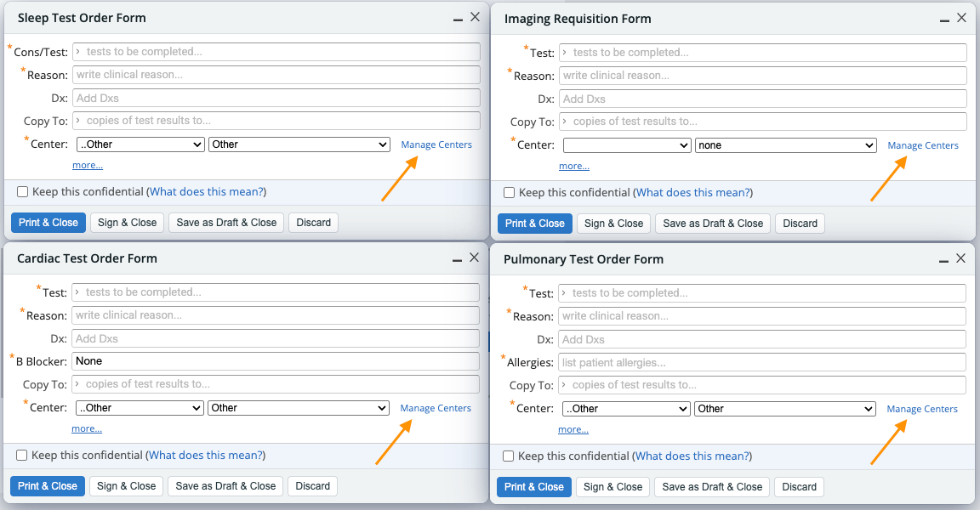
Task: Open What does this mean? in Imaging form
Action: coord(692,192)
